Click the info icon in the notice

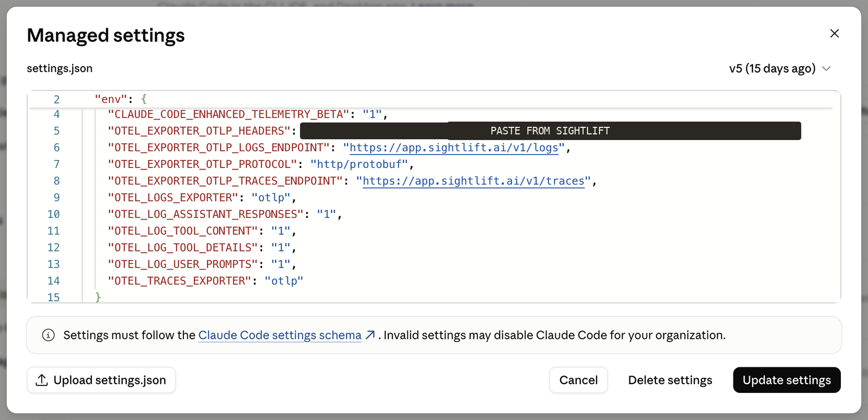point(48,335)
